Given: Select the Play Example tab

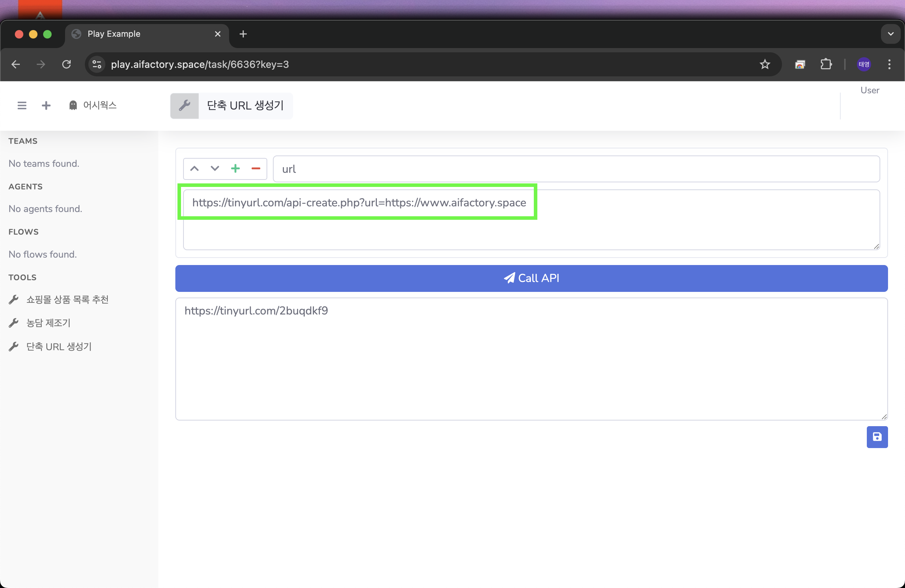Looking at the screenshot, I should pyautogui.click(x=146, y=34).
